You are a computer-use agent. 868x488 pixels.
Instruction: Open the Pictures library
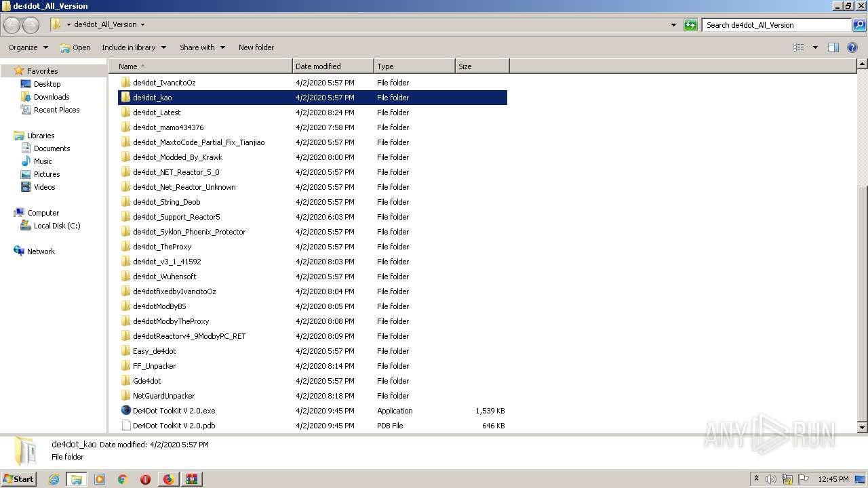[47, 174]
